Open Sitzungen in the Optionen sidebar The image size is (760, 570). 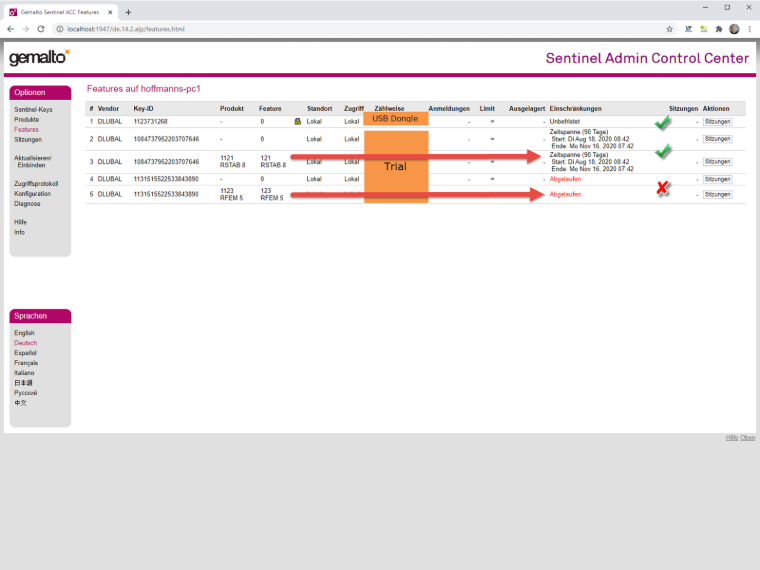pyautogui.click(x=28, y=140)
